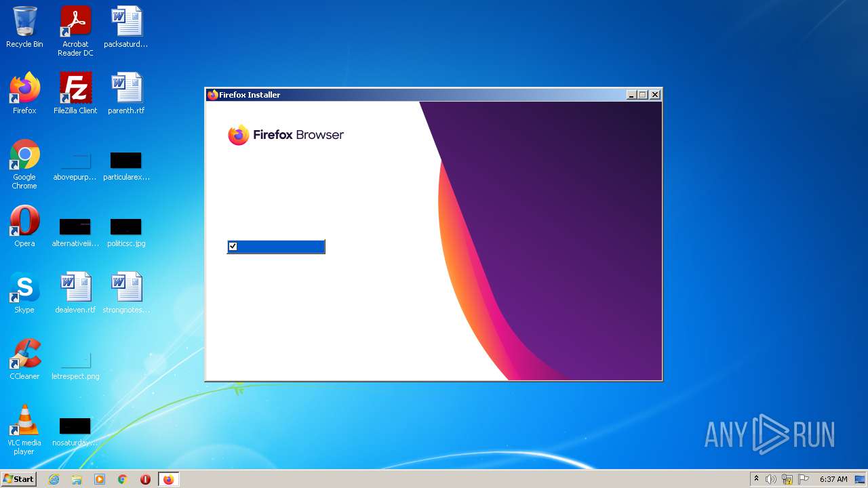The width and height of the screenshot is (868, 488).
Task: Show hidden system tray icons
Action: coord(757,479)
